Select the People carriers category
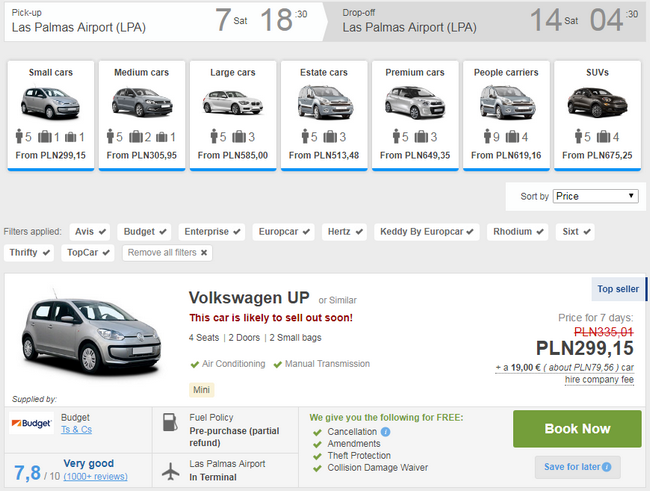The height and width of the screenshot is (491, 650). tap(506, 115)
